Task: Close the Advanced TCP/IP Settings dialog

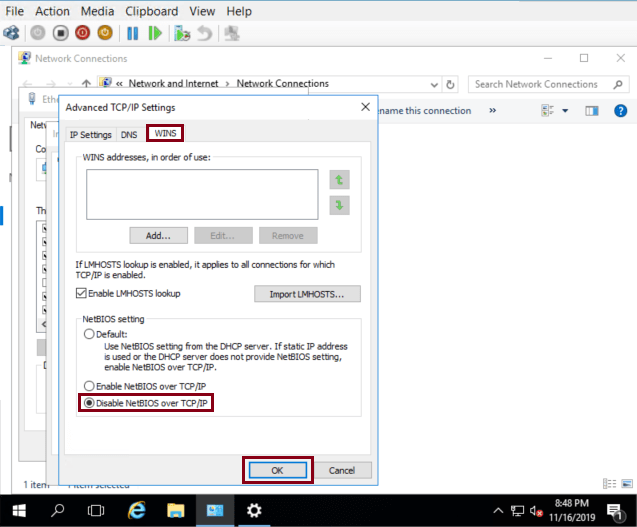Action: click(x=365, y=107)
